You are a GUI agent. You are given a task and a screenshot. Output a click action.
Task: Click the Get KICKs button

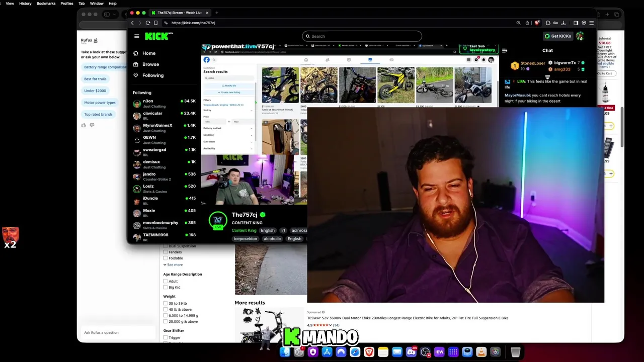557,36
